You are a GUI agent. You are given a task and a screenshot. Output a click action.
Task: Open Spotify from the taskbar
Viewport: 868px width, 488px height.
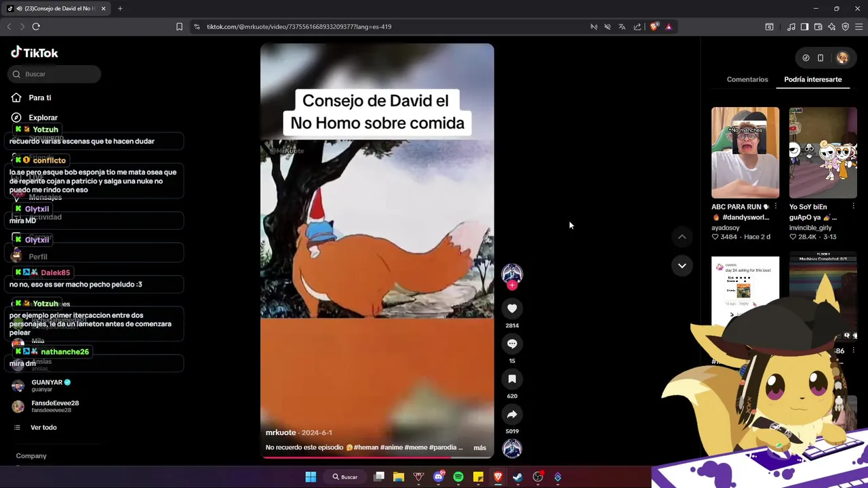tap(458, 476)
